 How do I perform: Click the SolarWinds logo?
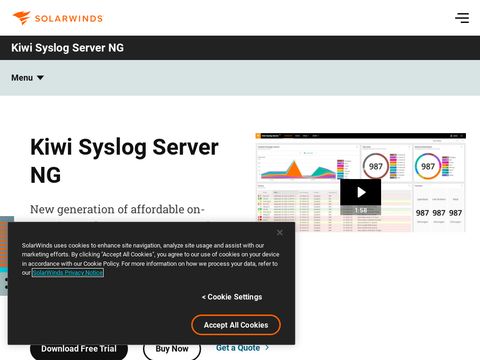tap(58, 18)
